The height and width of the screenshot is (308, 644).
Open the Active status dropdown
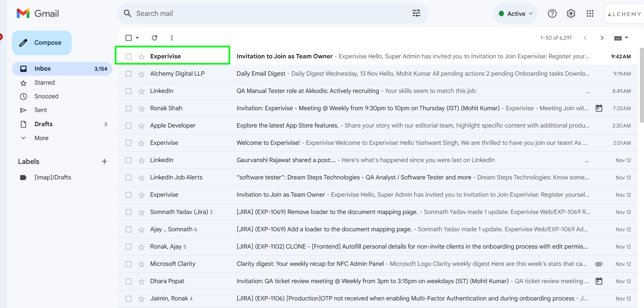click(x=515, y=14)
